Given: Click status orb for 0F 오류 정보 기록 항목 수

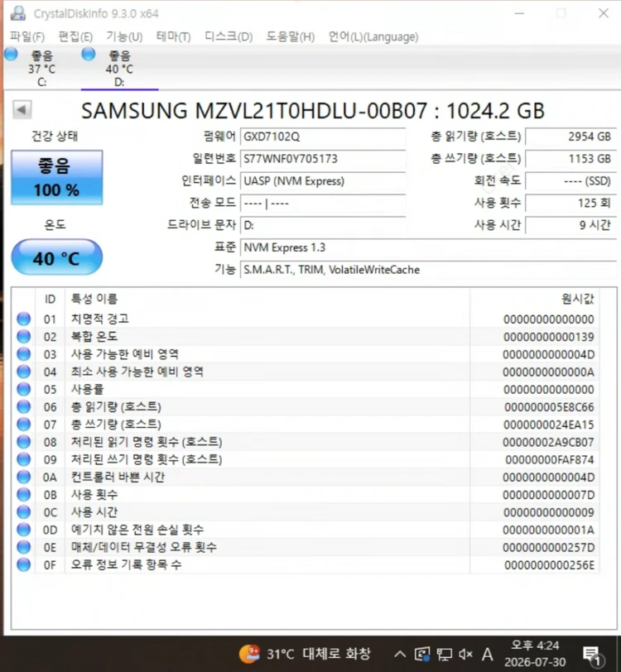Looking at the screenshot, I should pos(23,565).
